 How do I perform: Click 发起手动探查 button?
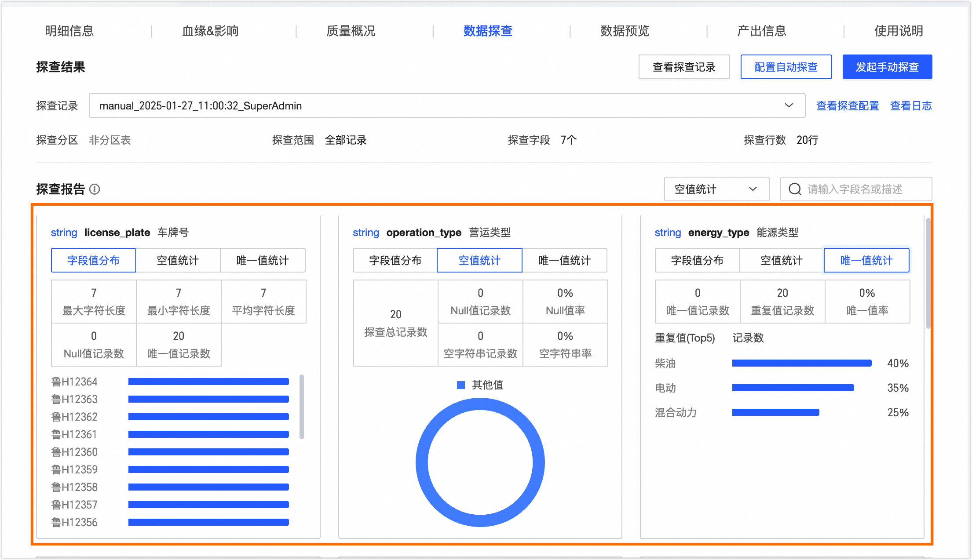point(887,67)
